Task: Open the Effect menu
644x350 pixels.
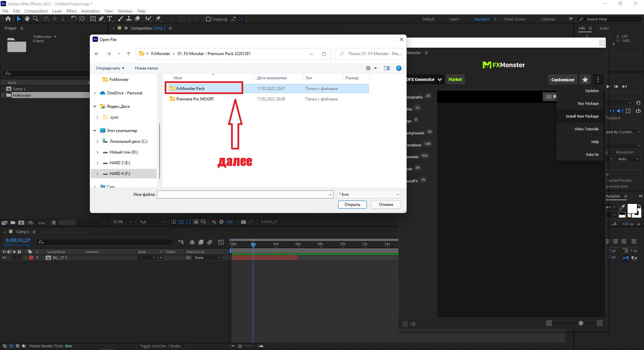Action: [71, 11]
